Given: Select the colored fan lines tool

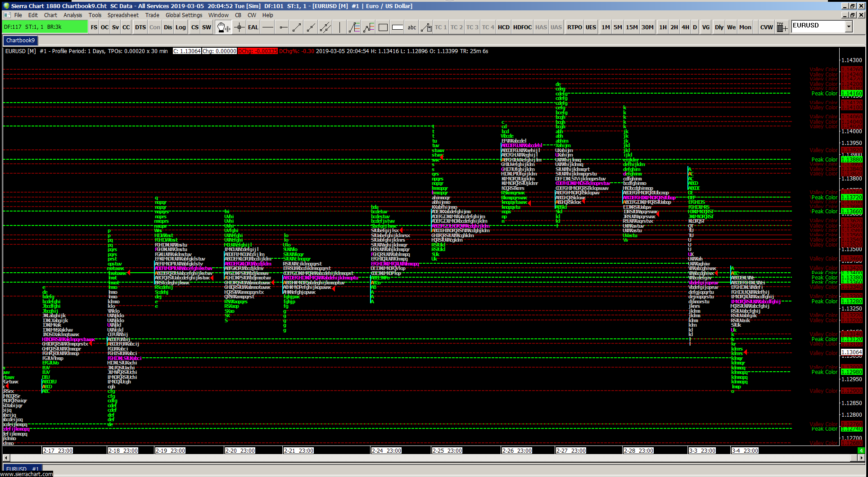Looking at the screenshot, I should pos(354,27).
